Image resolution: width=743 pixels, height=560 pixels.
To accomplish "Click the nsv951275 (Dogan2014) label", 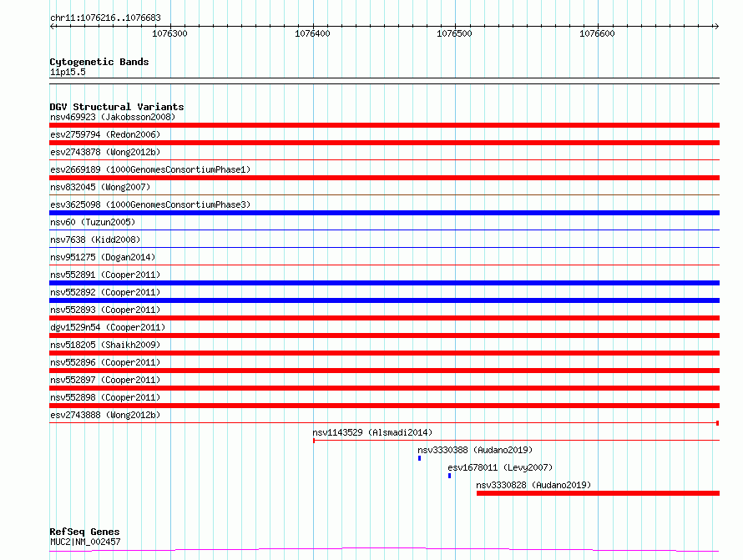I will 103,257.
